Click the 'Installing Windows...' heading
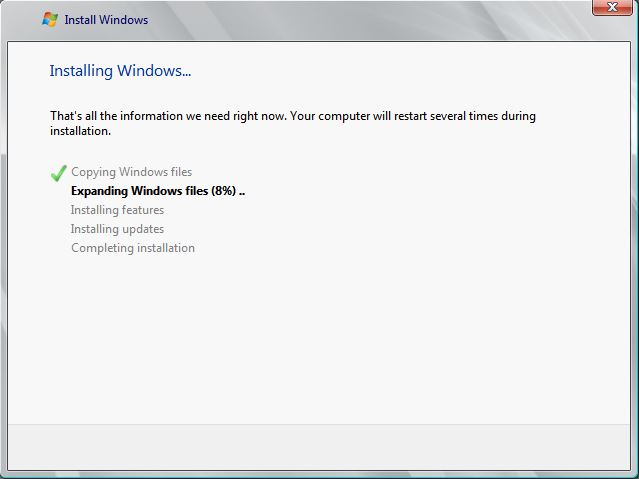 pos(120,71)
